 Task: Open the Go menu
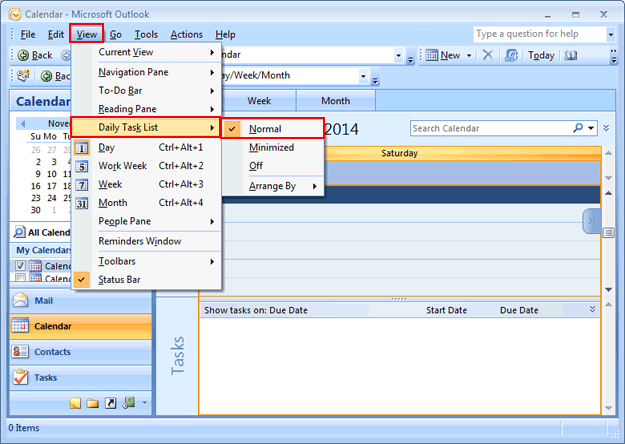click(x=116, y=34)
